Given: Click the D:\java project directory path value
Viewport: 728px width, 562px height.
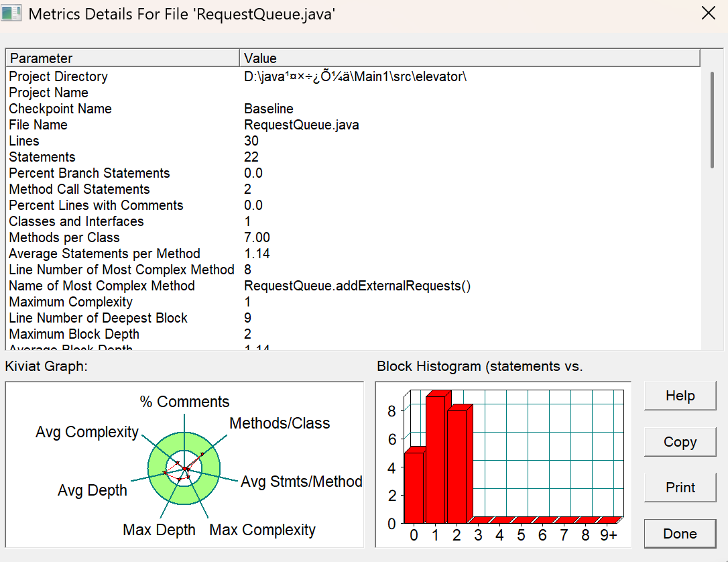Looking at the screenshot, I should point(355,76).
